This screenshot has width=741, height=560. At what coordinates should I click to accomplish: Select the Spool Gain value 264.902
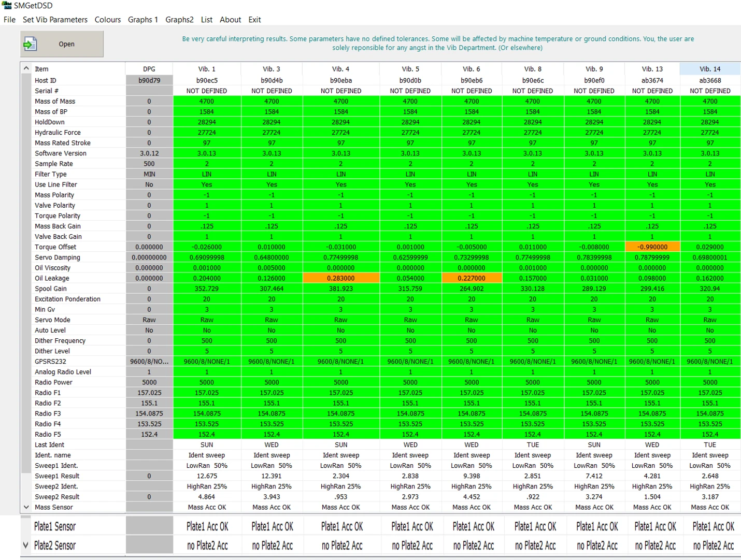tap(472, 289)
